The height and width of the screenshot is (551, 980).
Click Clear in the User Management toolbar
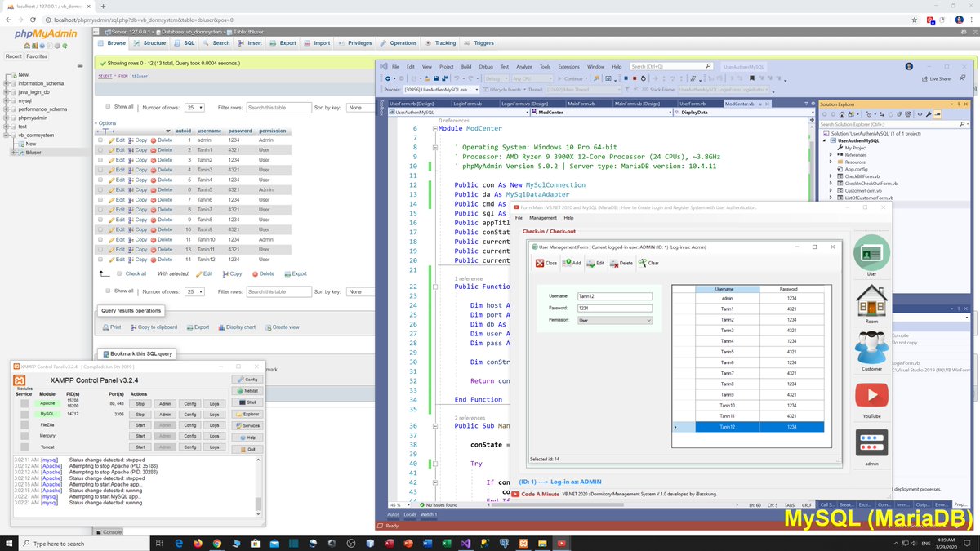point(648,263)
